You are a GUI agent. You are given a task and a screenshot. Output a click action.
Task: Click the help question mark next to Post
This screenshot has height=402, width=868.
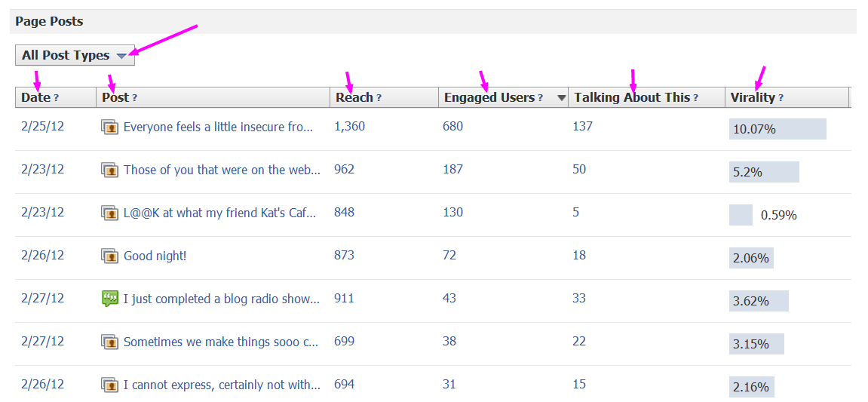coord(134,98)
